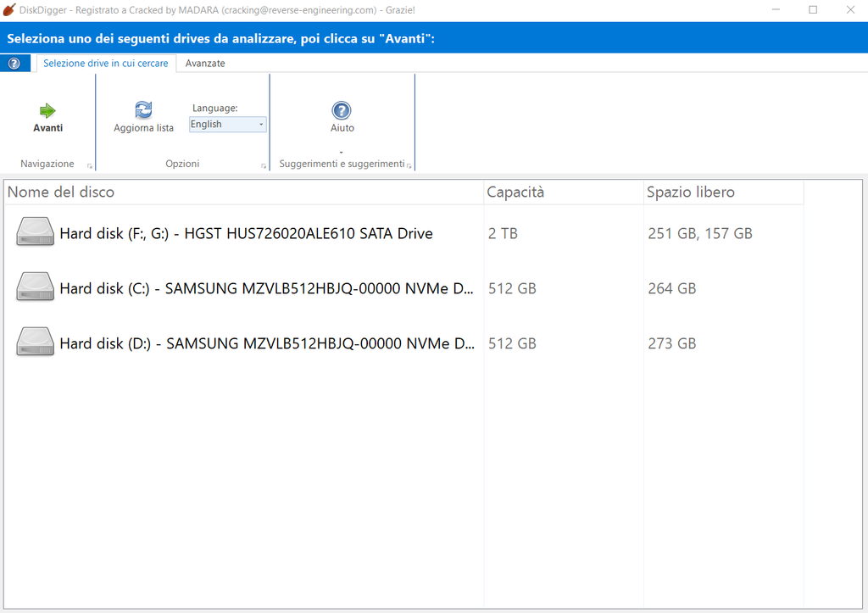The width and height of the screenshot is (868, 613).
Task: Click the Language: label
Action: pyautogui.click(x=214, y=108)
